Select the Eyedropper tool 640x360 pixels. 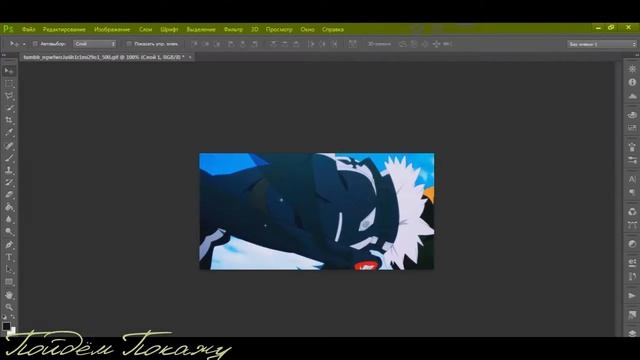(x=9, y=133)
